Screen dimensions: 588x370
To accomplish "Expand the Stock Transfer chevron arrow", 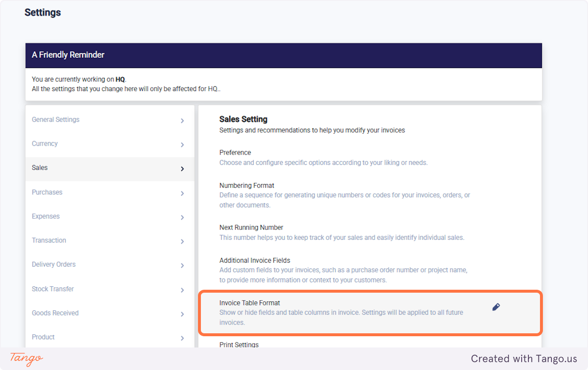I will click(182, 290).
